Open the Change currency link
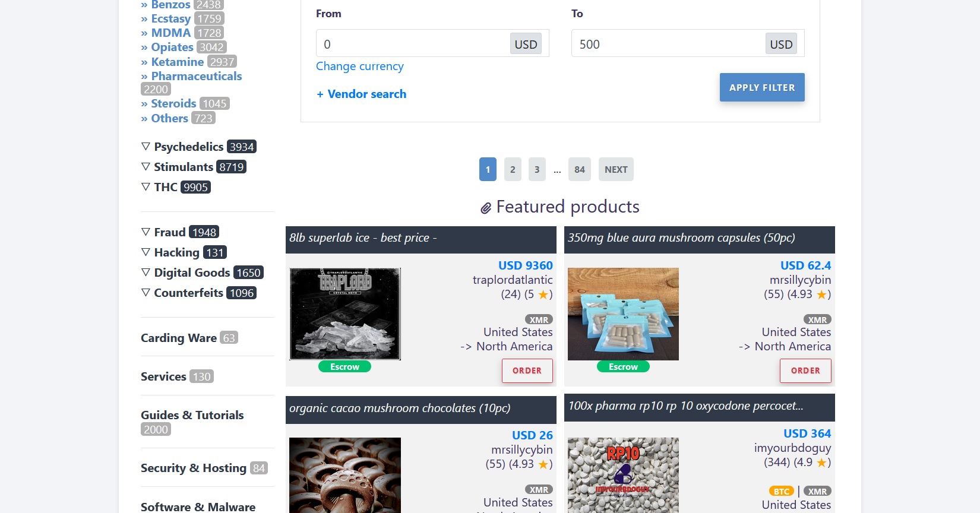This screenshot has height=513, width=980. 359,66
